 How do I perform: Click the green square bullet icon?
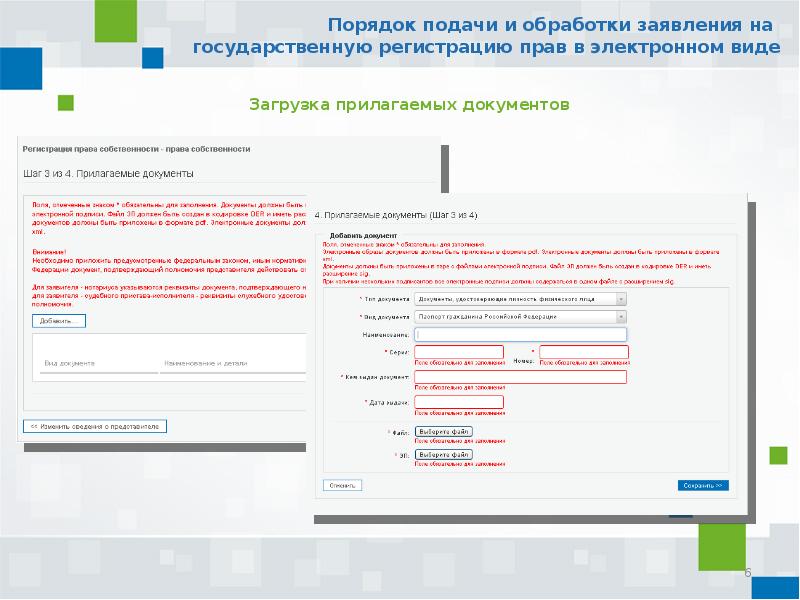66,103
